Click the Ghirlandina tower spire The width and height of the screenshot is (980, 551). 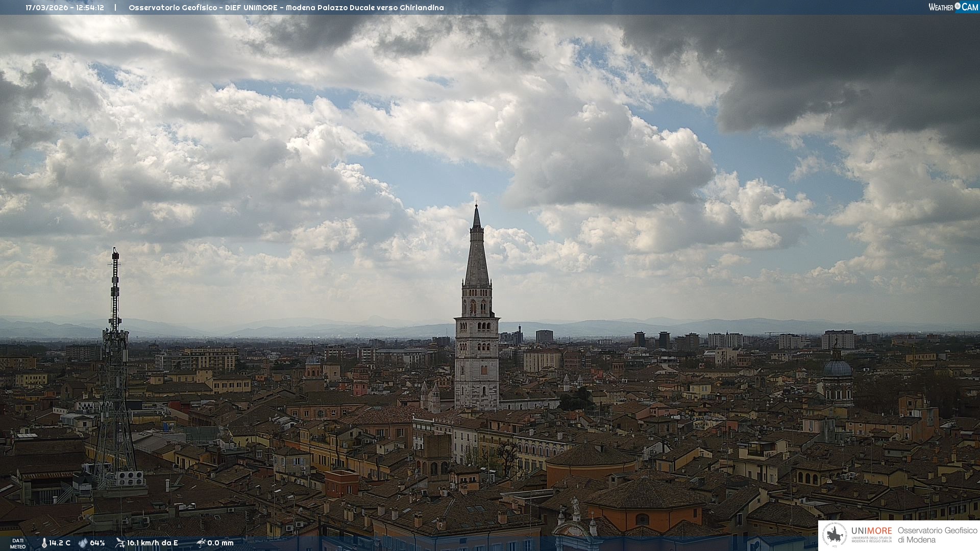pyautogui.click(x=477, y=255)
